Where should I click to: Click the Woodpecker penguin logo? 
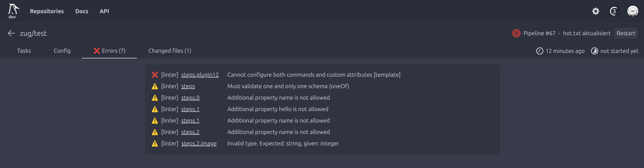click(13, 11)
